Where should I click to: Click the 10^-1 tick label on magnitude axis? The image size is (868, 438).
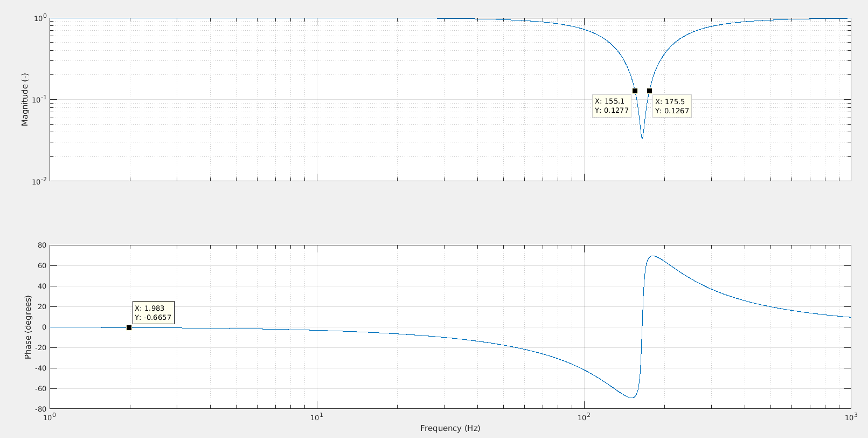click(39, 100)
